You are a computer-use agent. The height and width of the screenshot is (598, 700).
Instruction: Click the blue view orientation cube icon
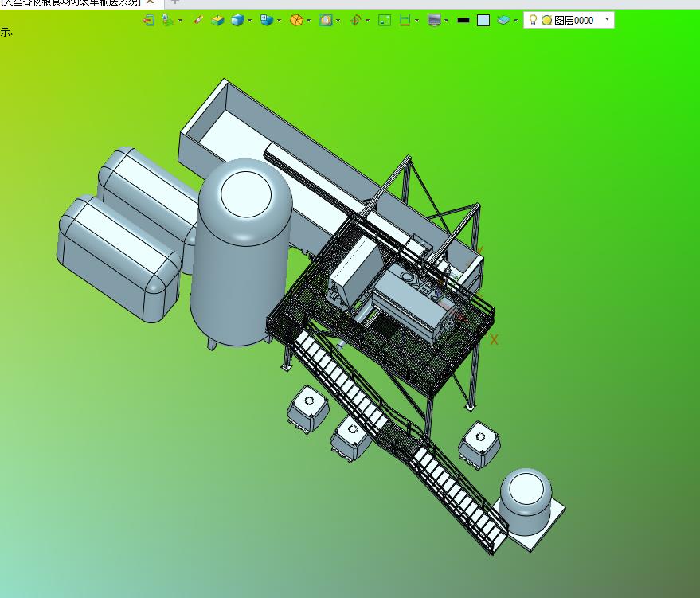tap(267, 20)
